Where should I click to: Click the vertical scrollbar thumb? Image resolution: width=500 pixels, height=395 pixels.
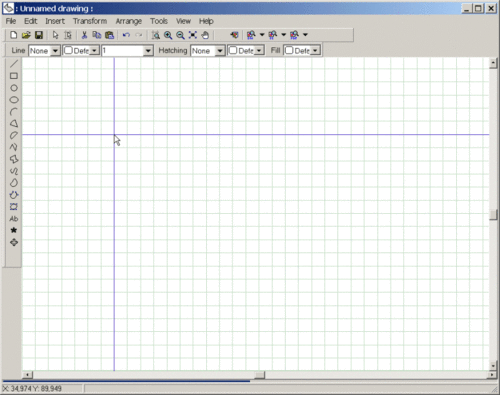(x=493, y=214)
